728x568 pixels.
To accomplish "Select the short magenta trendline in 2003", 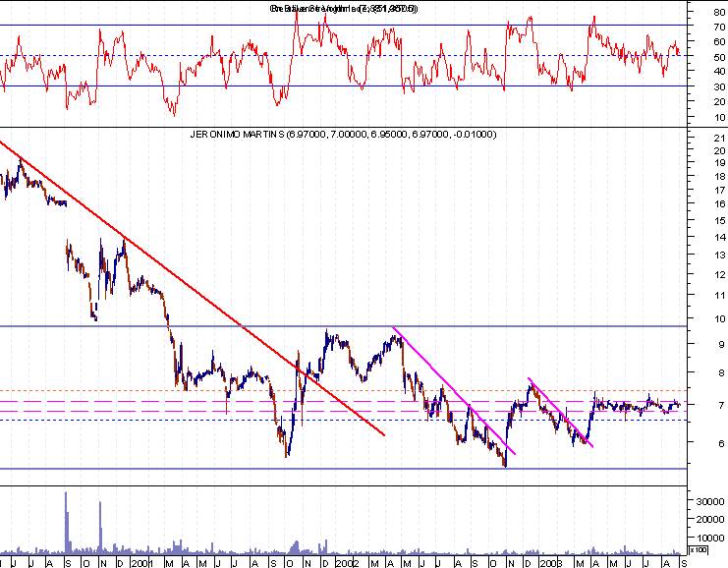I will coord(560,413).
